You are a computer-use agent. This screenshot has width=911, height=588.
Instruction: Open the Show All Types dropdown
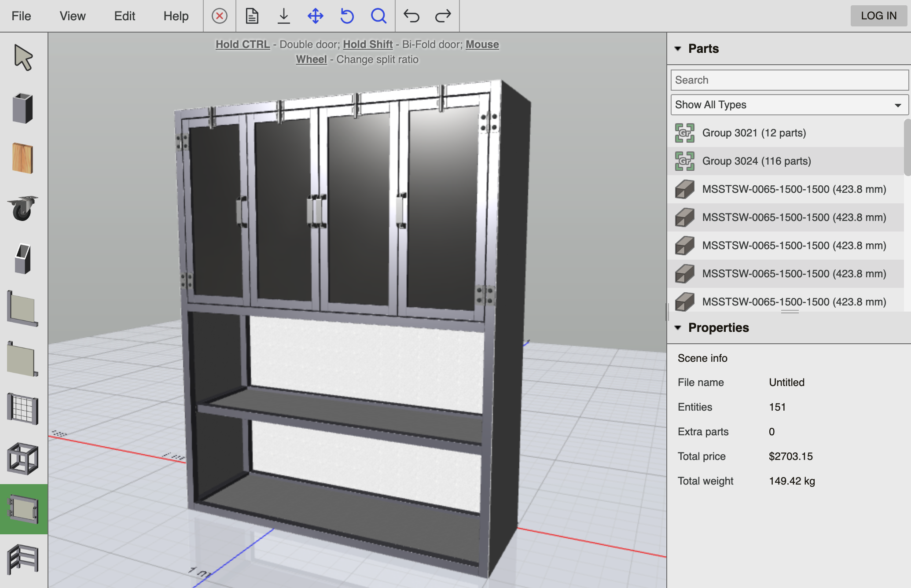pyautogui.click(x=788, y=105)
